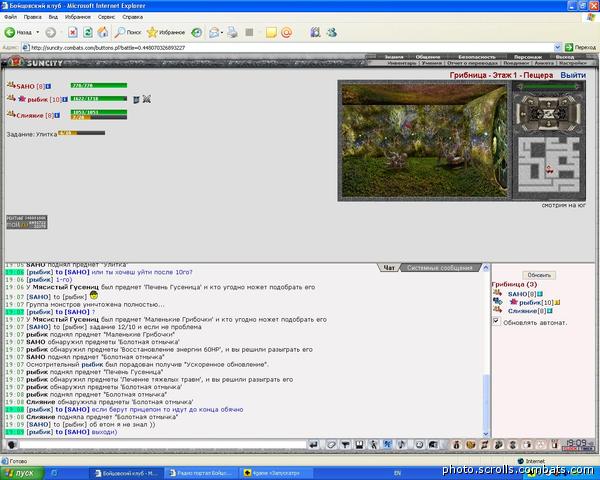600x480 pixels.
Task: Click SAHO[8] in the Грибница list
Action: (x=522, y=294)
